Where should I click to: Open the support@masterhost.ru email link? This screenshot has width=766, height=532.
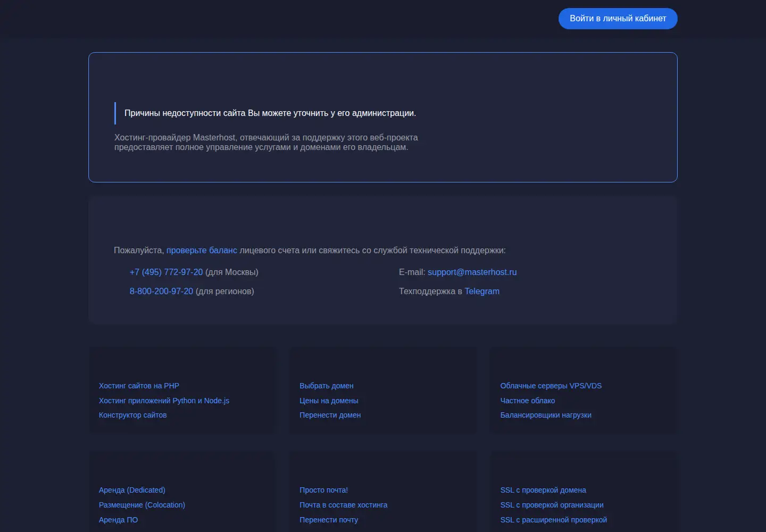[472, 272]
